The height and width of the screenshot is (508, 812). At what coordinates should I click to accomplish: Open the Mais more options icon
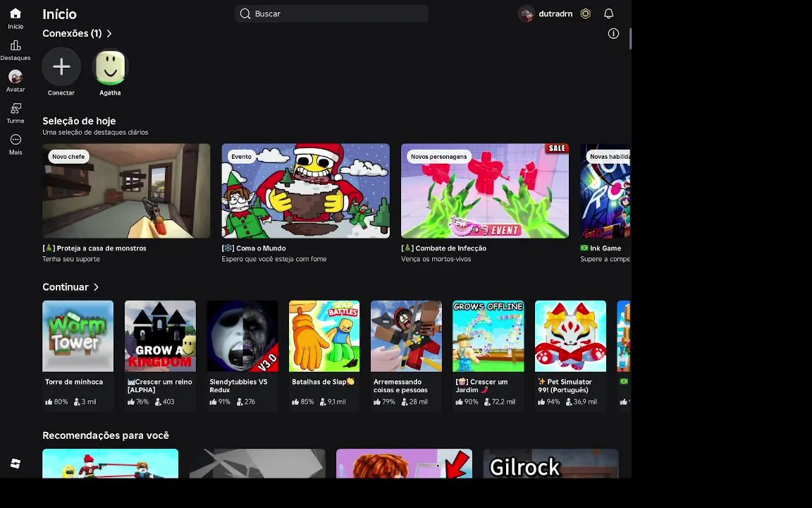click(x=16, y=140)
